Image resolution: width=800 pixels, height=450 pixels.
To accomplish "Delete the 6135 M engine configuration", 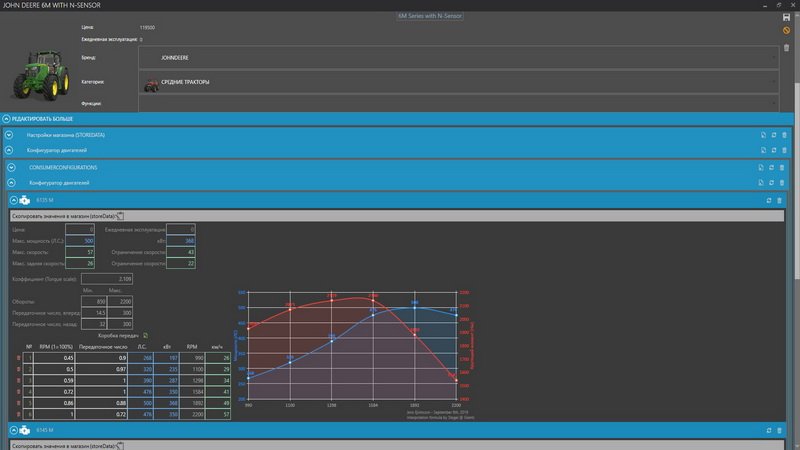I will click(779, 201).
